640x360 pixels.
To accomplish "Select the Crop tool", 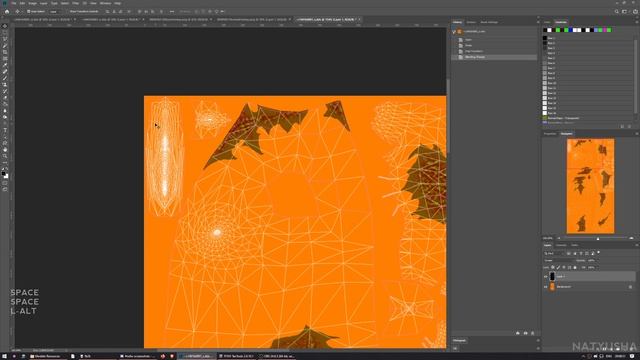I will 5,52.
